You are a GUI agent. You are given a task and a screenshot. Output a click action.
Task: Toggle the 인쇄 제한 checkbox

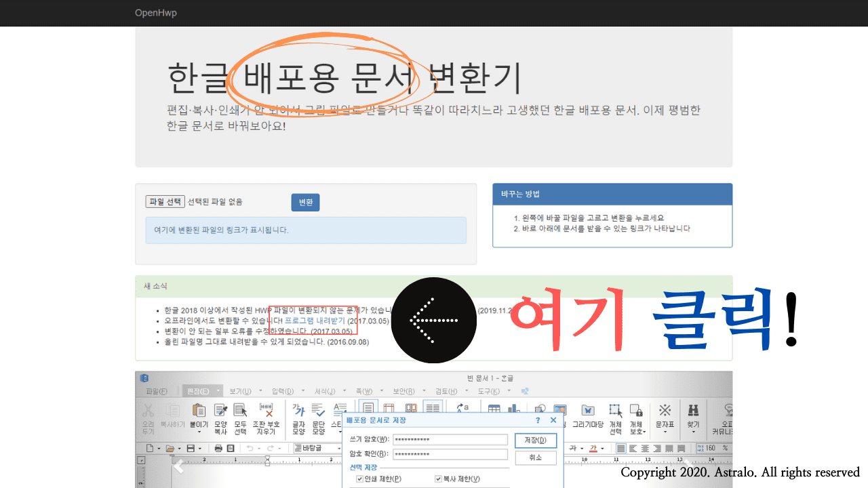pyautogui.click(x=359, y=479)
